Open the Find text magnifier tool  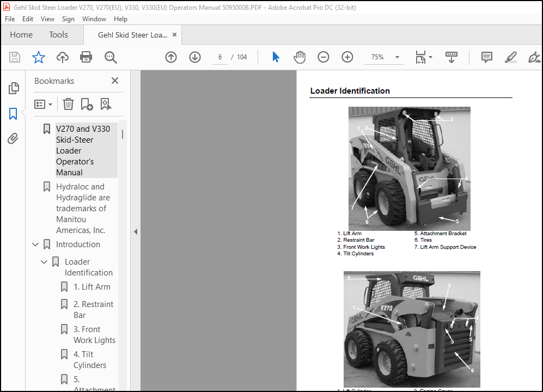click(111, 57)
